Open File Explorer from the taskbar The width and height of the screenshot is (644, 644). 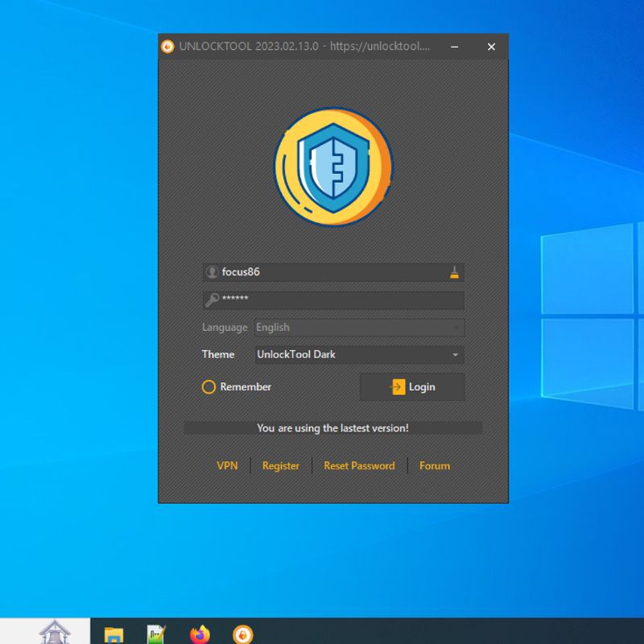(x=114, y=634)
